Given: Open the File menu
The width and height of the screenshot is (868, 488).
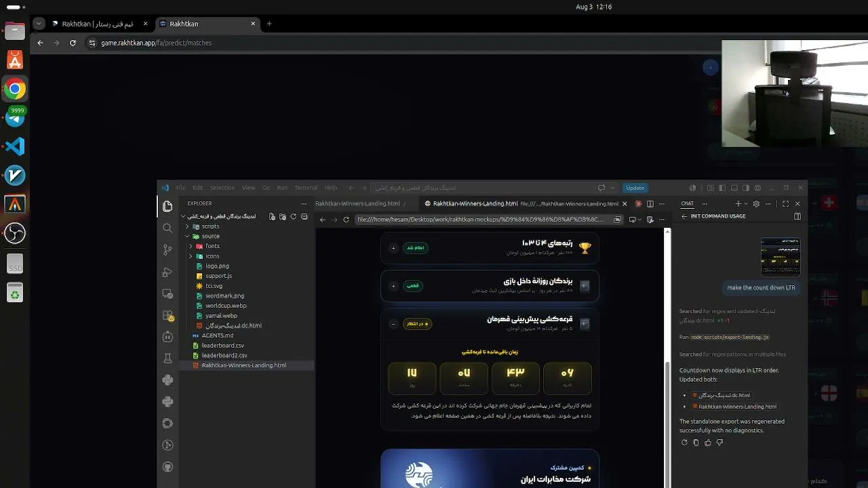Looking at the screenshot, I should (181, 188).
